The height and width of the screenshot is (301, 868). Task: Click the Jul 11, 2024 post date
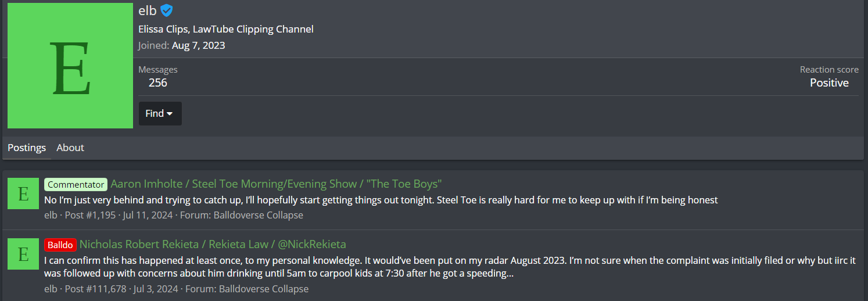[148, 215]
